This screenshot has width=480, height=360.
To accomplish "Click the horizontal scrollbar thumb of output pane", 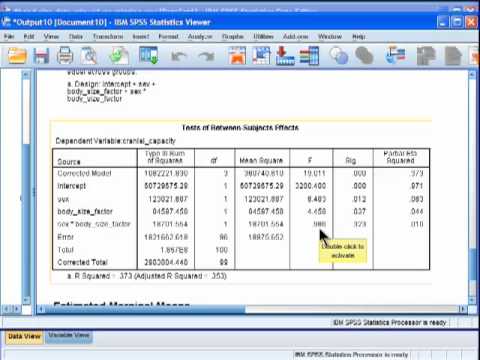I will click(x=145, y=309).
